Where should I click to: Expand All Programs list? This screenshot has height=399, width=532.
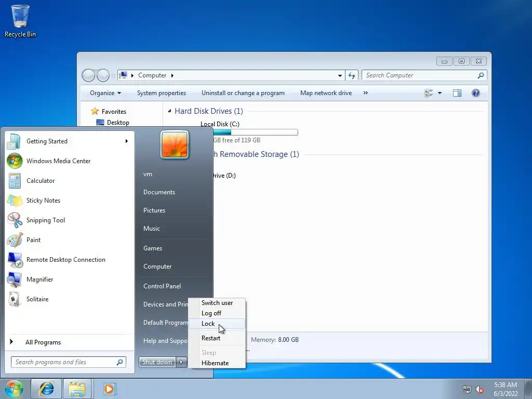[x=70, y=342]
